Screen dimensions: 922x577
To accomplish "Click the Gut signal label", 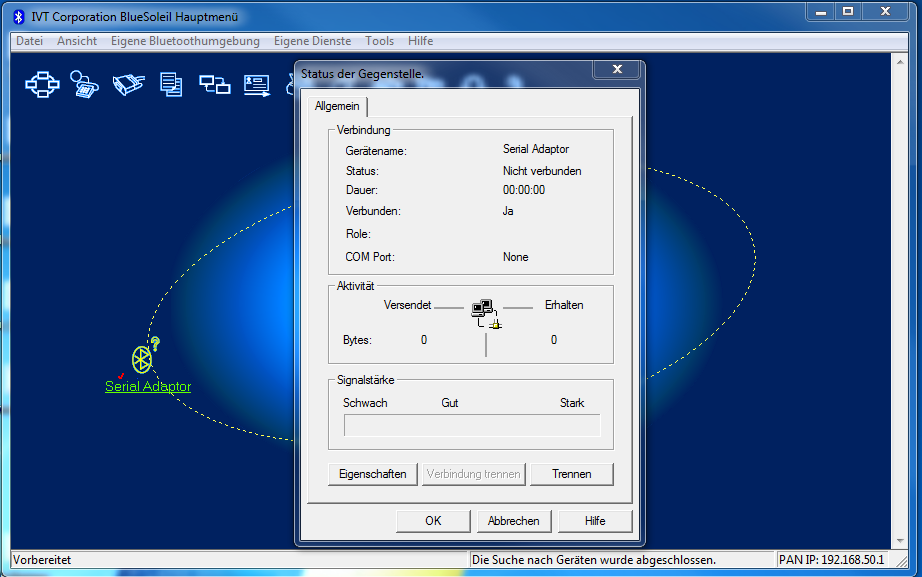I will click(x=450, y=403).
